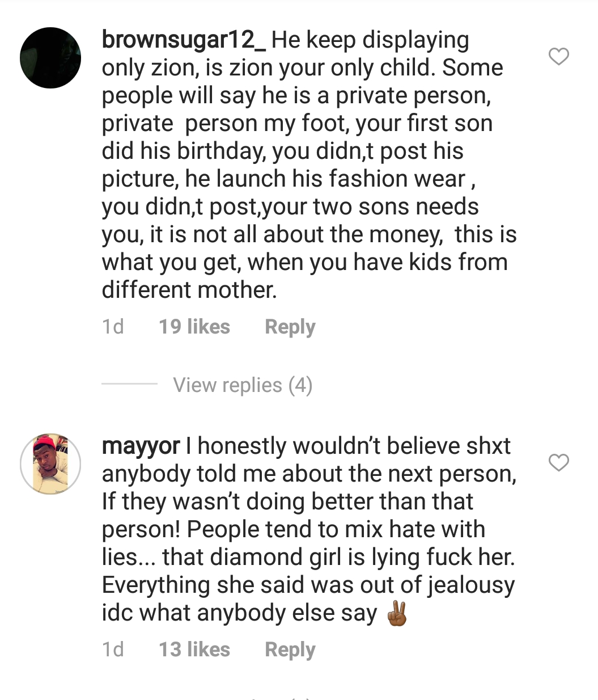Reply to mayyor's comment
Image resolution: width=598 pixels, height=700 pixels.
tap(290, 650)
